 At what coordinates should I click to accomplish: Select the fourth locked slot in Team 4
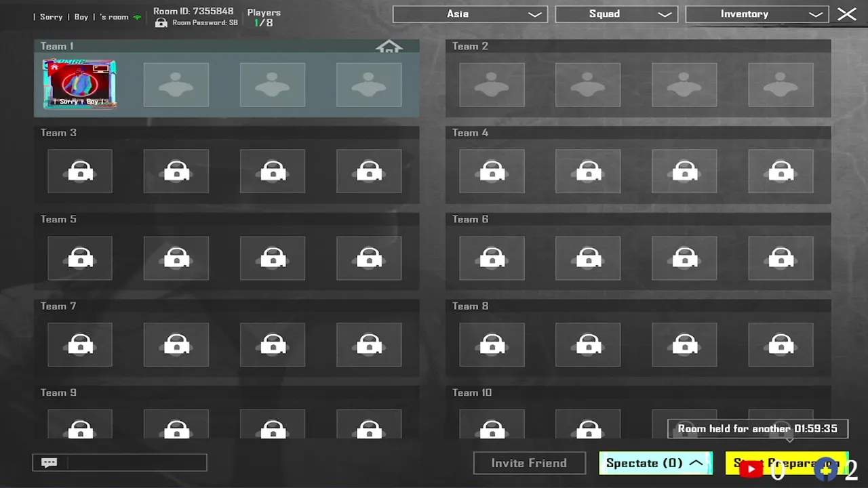(781, 171)
